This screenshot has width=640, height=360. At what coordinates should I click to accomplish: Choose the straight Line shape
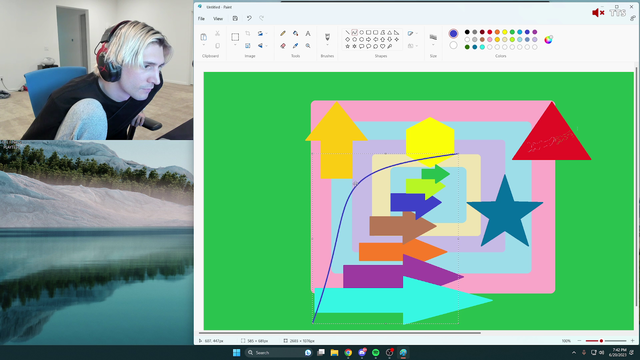click(x=347, y=32)
